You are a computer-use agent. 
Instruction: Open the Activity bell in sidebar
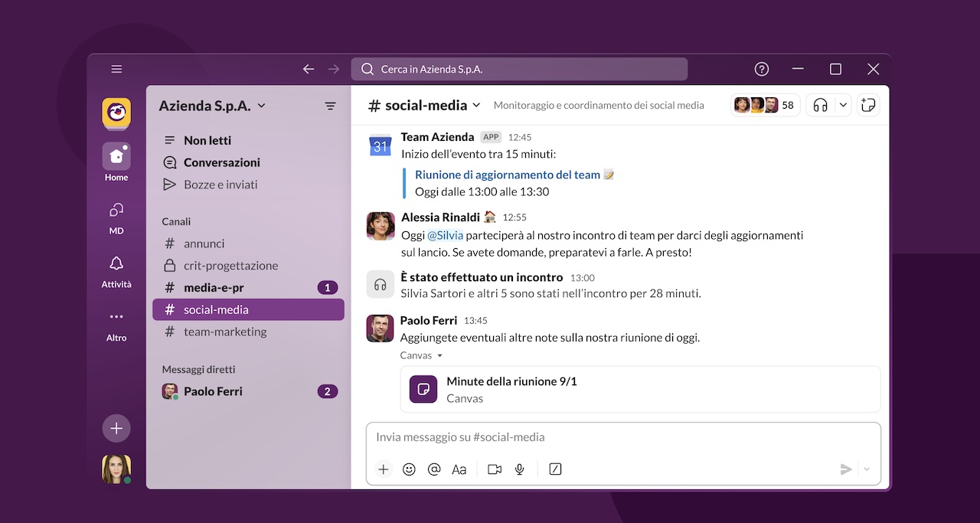click(x=116, y=270)
